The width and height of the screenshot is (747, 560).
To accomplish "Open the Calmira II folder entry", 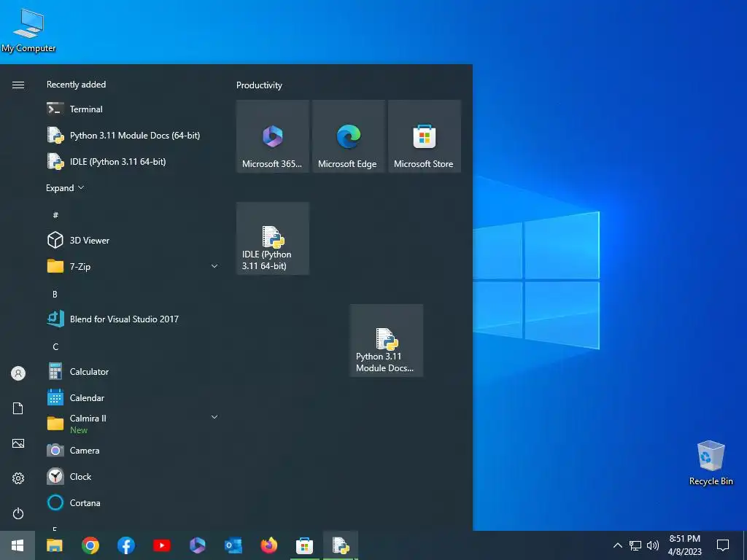I will (133, 424).
